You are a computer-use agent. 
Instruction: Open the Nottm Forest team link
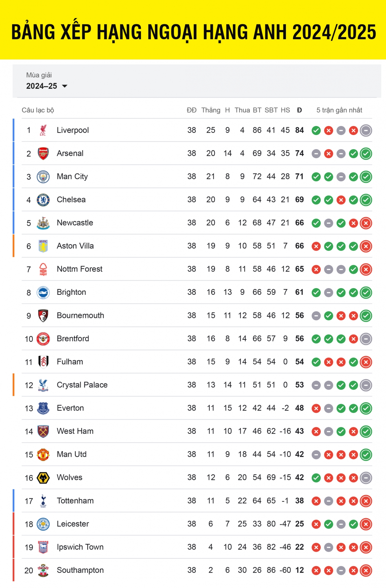pyautogui.click(x=79, y=269)
